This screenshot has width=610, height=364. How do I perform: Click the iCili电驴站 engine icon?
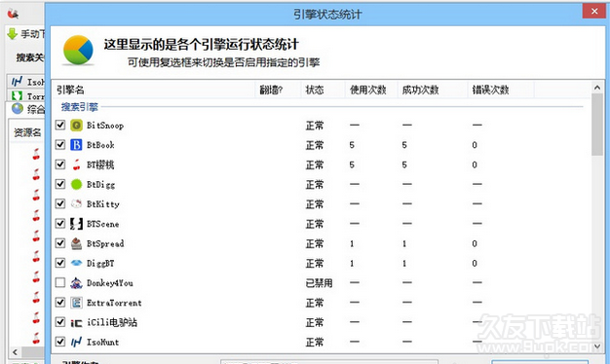tap(76, 322)
